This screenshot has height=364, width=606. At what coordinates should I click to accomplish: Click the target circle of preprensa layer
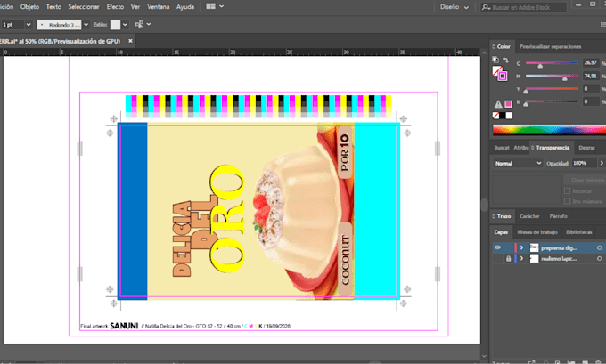click(x=599, y=247)
